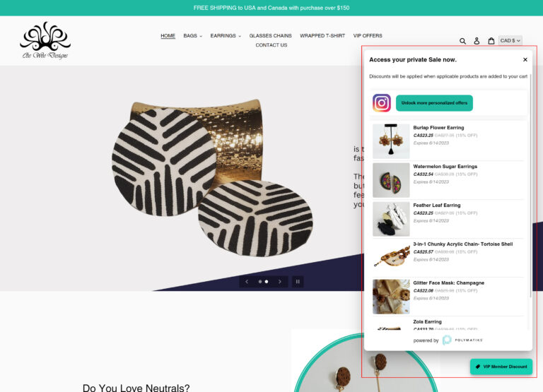Viewport: 543px width, 392px height.
Task: Open the CAD $ currency dropdown
Action: coord(510,40)
